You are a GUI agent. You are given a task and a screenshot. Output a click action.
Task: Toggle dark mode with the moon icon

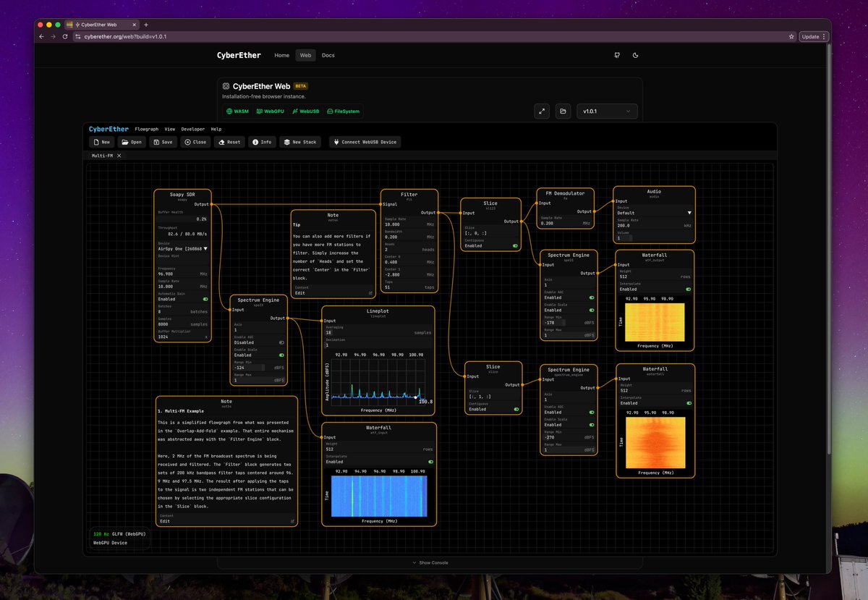tap(635, 55)
